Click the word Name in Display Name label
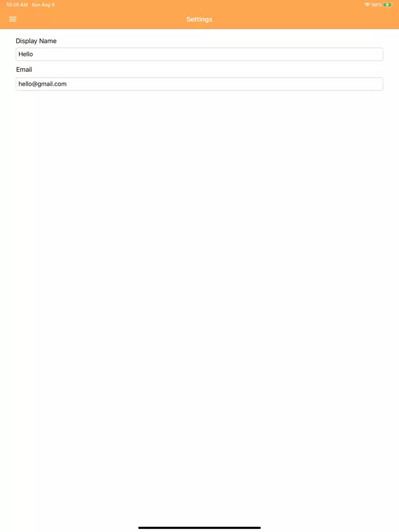This screenshot has width=399, height=532. click(x=48, y=41)
